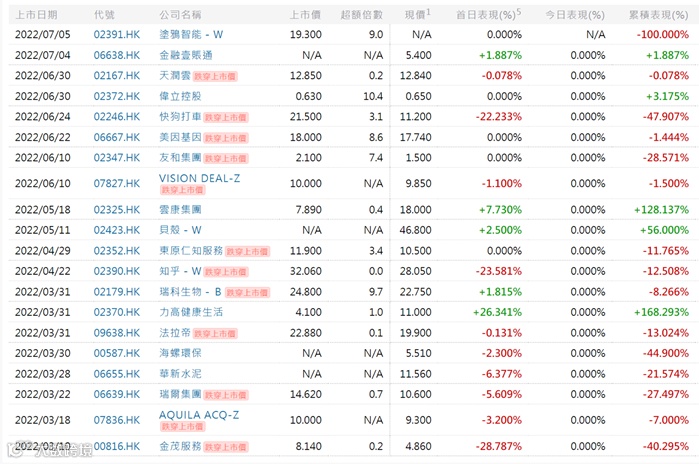The height and width of the screenshot is (464, 699).
Task: Open stock code 09638.HK link
Action: tap(116, 333)
